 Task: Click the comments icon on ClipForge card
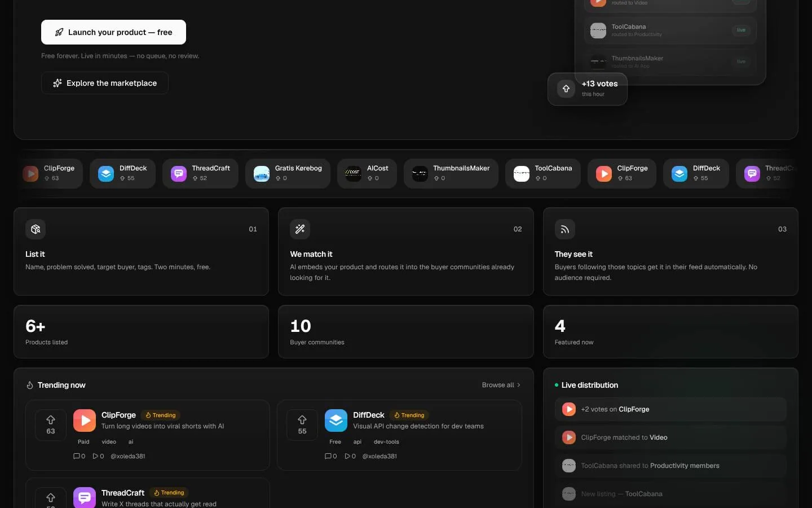77,456
